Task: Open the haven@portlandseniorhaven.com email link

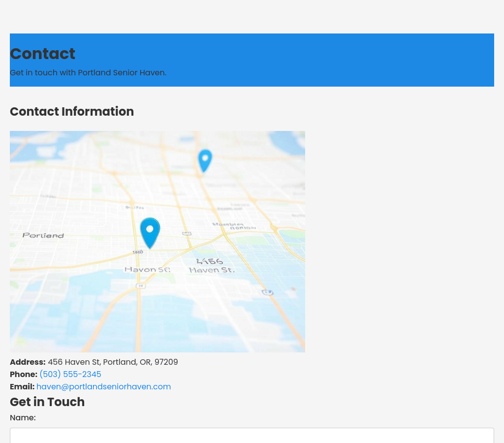Action: tap(103, 387)
